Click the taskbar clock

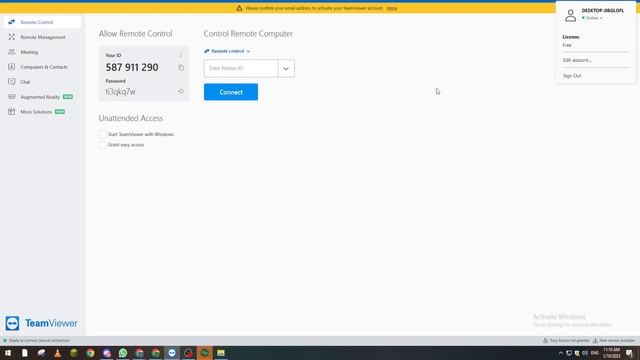611,353
